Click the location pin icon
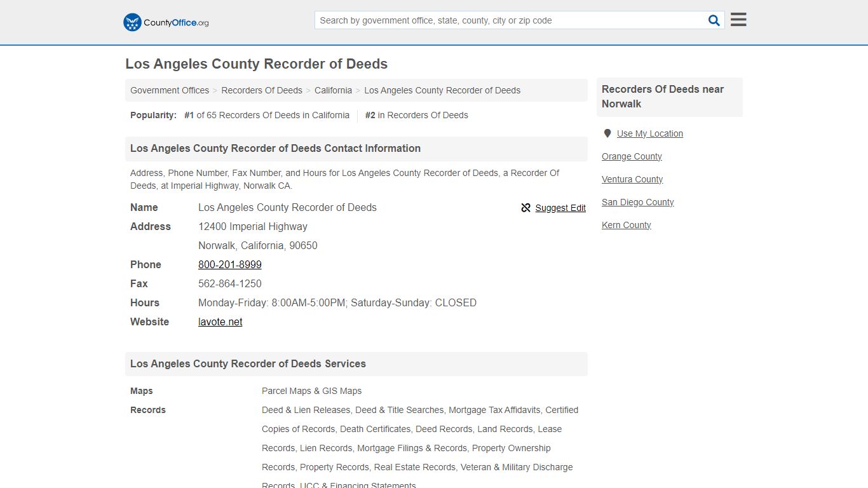868x488 pixels. tap(607, 133)
